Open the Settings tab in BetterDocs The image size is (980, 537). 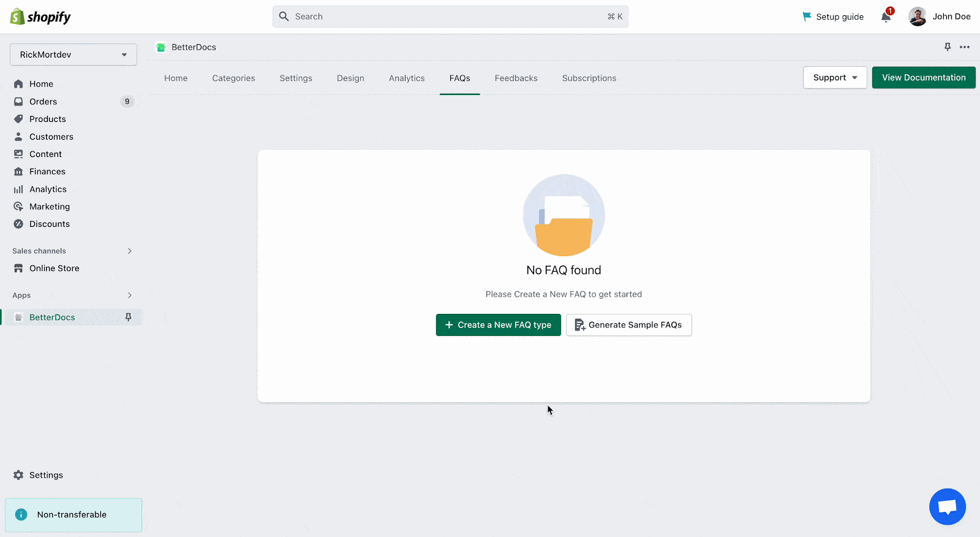[x=296, y=78]
